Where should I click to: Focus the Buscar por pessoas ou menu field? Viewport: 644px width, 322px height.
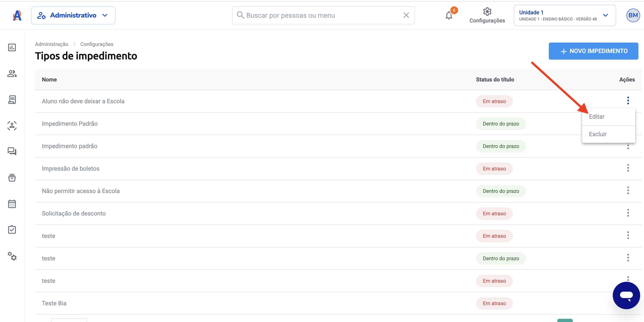323,15
